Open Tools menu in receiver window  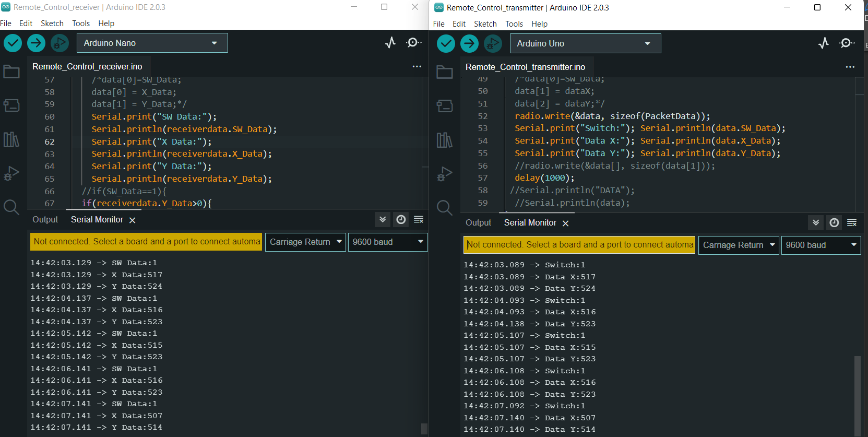click(81, 23)
